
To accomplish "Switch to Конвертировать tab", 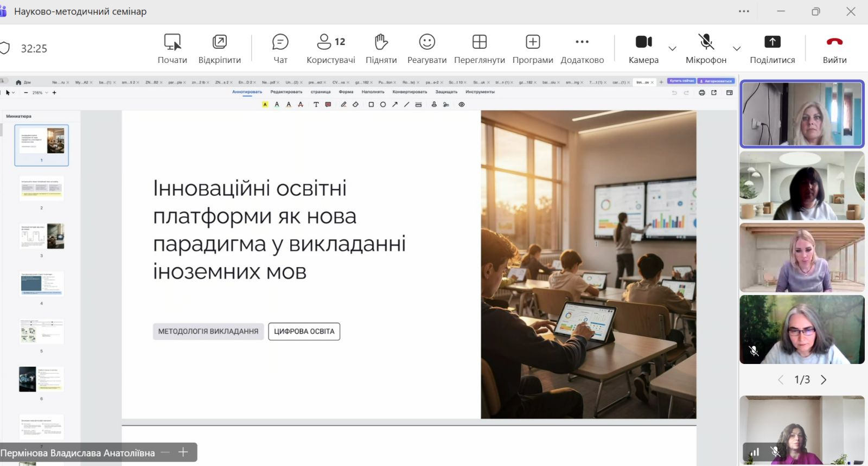I will [410, 92].
